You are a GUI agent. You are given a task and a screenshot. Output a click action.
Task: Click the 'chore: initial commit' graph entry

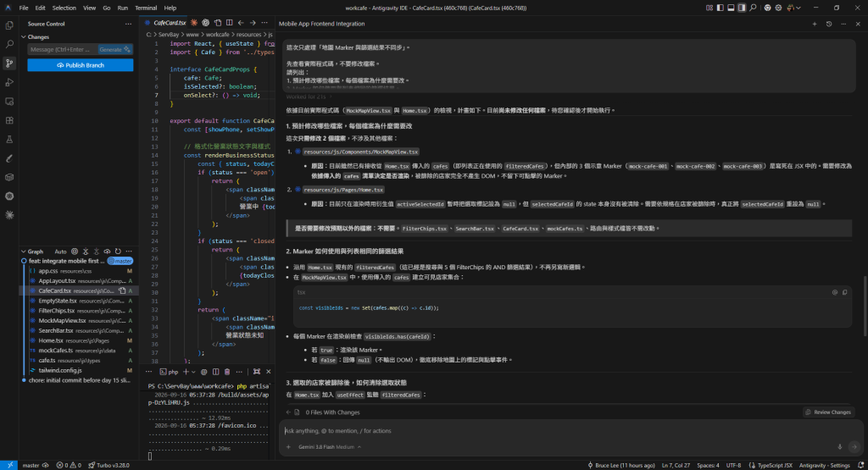coord(77,380)
